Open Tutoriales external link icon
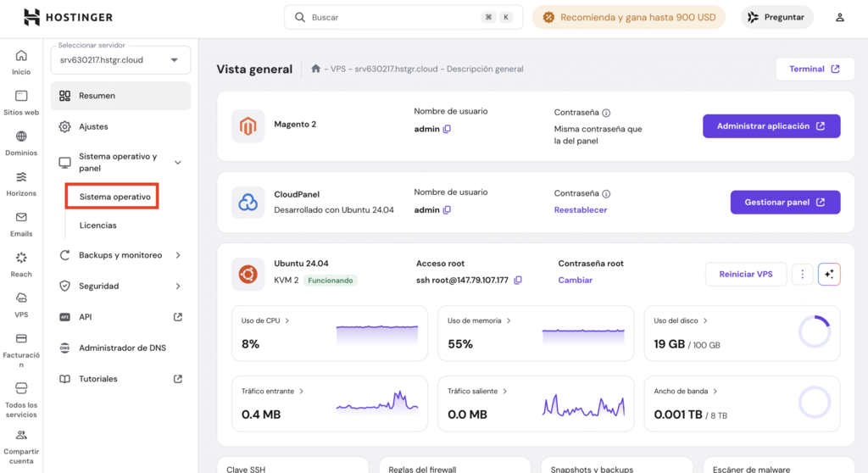The image size is (868, 473). pyautogui.click(x=178, y=379)
